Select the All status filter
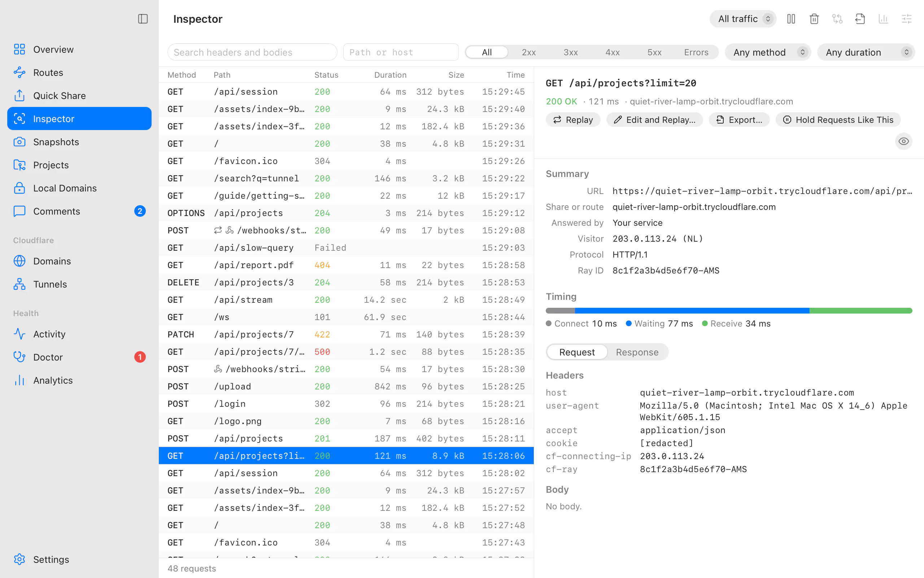The width and height of the screenshot is (924, 578). (487, 52)
